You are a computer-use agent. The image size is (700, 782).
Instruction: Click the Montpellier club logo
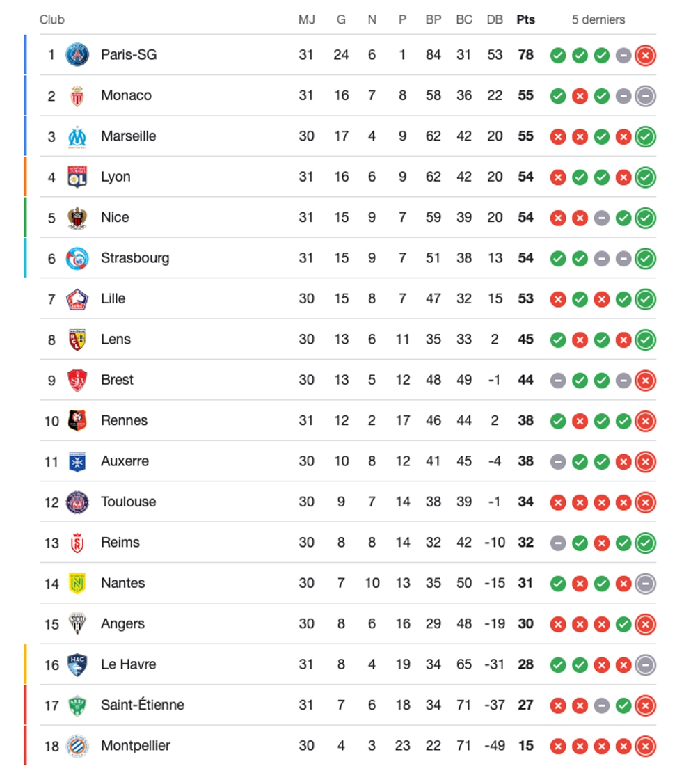click(x=77, y=746)
